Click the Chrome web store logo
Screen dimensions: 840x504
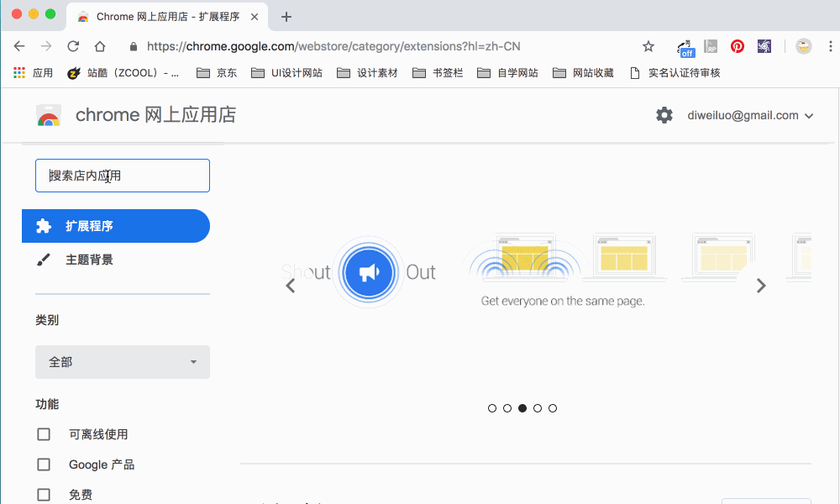click(x=49, y=115)
